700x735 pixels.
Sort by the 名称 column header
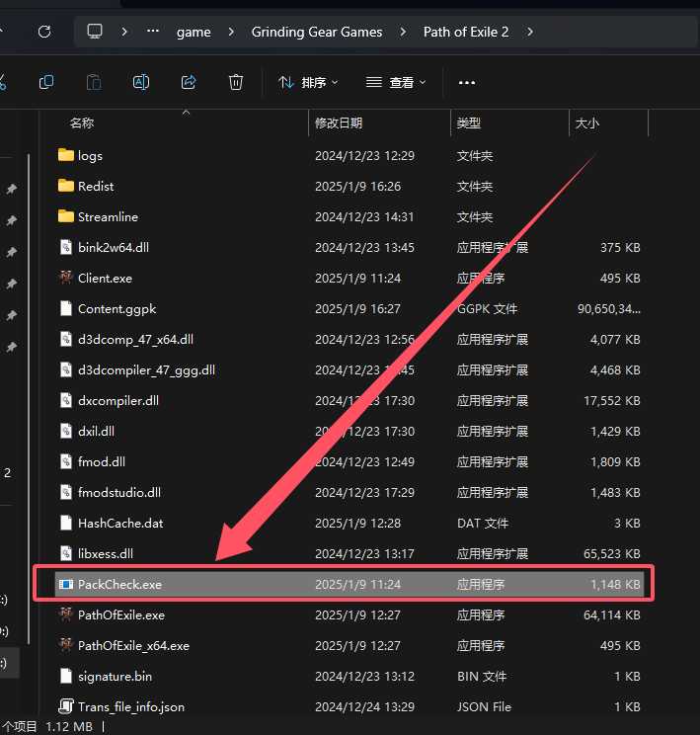point(82,123)
